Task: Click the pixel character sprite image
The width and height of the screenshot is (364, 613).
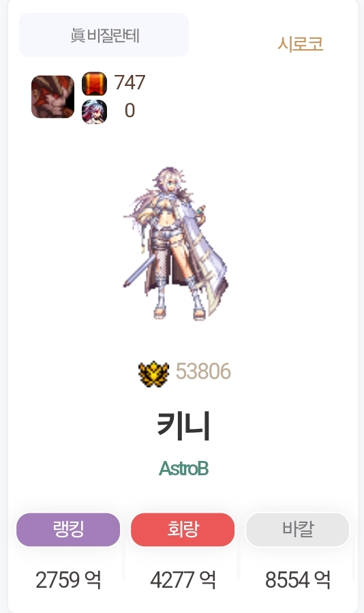Action: [x=176, y=243]
